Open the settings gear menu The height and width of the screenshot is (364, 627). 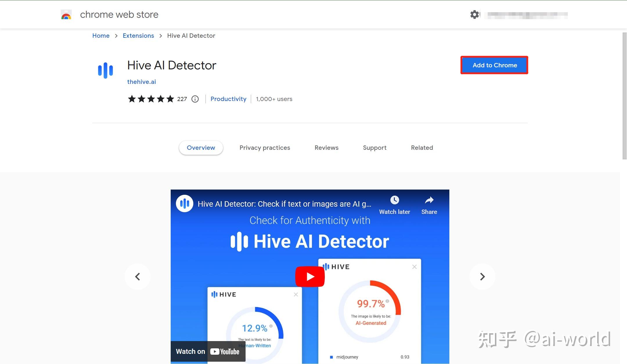[x=474, y=14]
